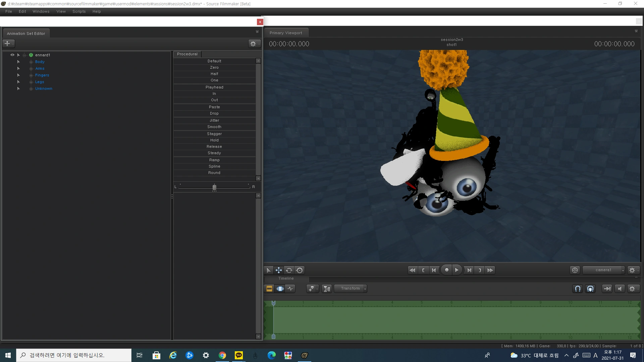Click the record button

coord(446,270)
